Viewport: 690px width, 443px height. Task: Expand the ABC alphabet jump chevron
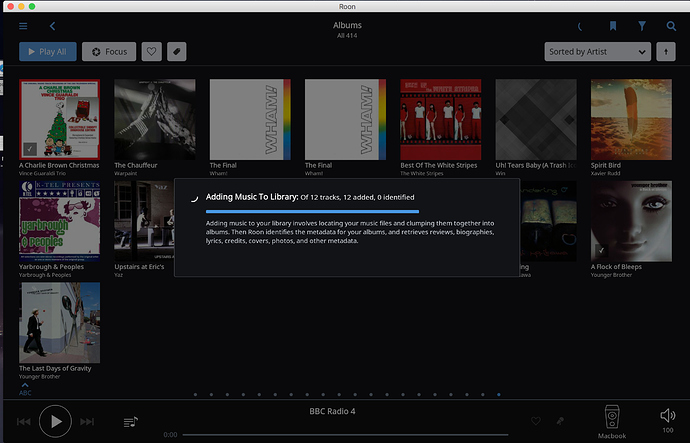(25, 384)
